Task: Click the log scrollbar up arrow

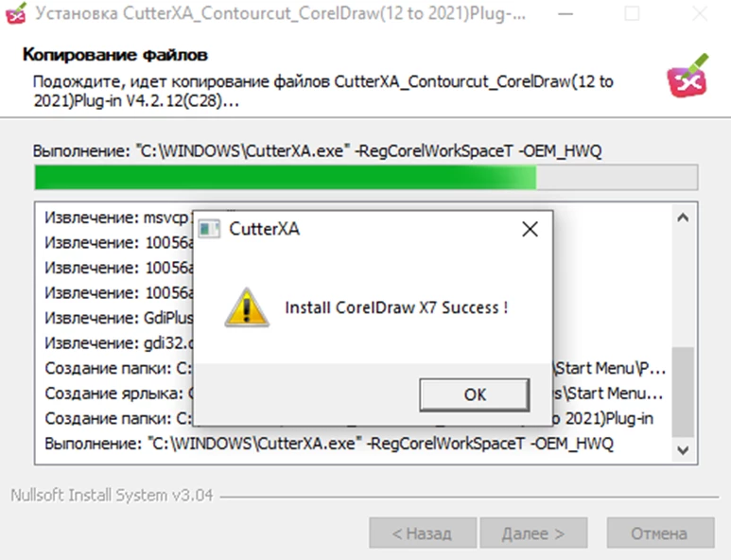Action: coord(683,218)
